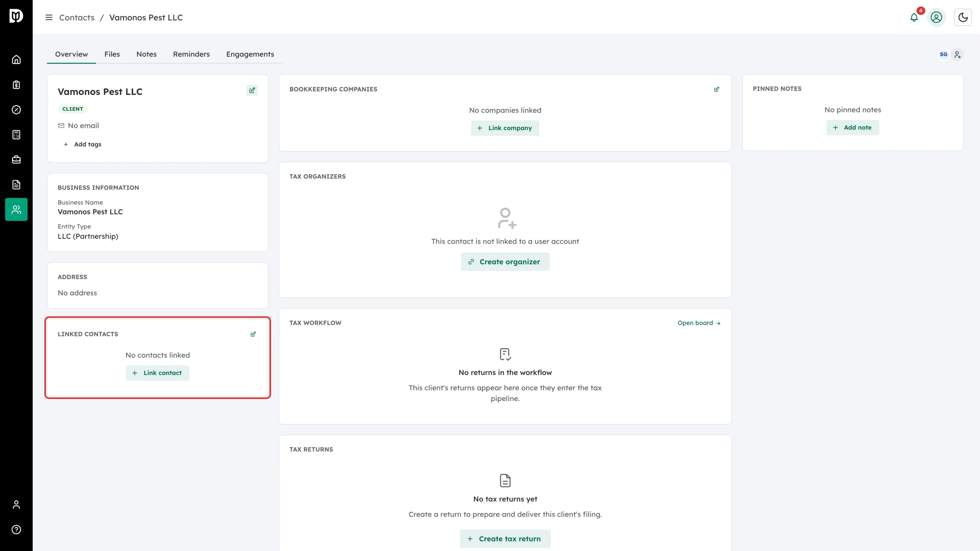The height and width of the screenshot is (551, 980).
Task: Click the Create organizer button
Action: (x=505, y=262)
